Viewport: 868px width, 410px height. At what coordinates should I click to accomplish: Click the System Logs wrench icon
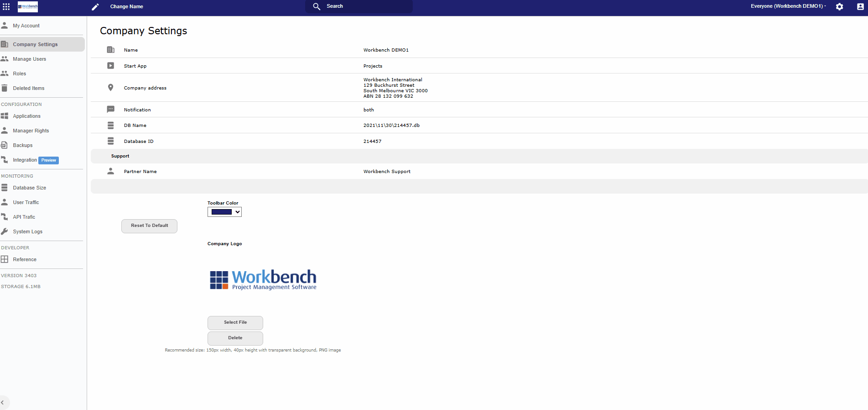(x=5, y=231)
